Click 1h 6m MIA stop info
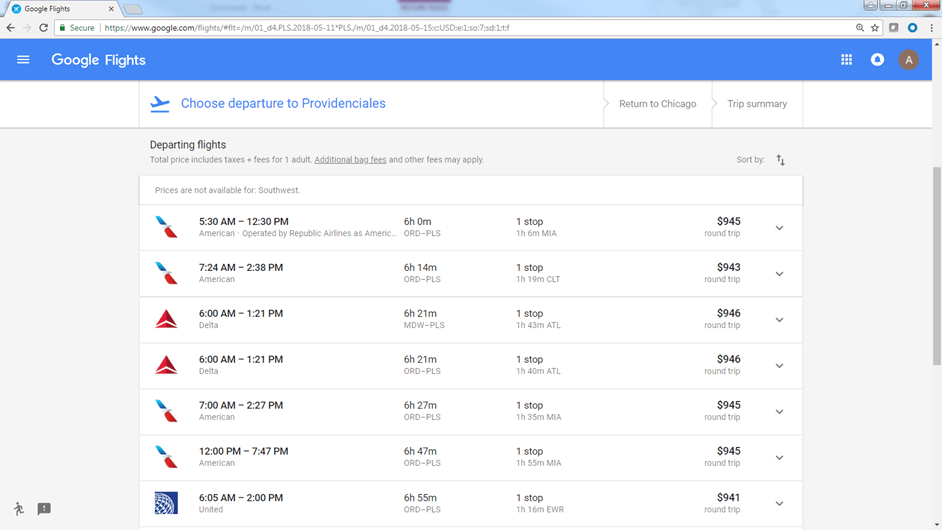Image resolution: width=942 pixels, height=530 pixels. click(x=536, y=233)
